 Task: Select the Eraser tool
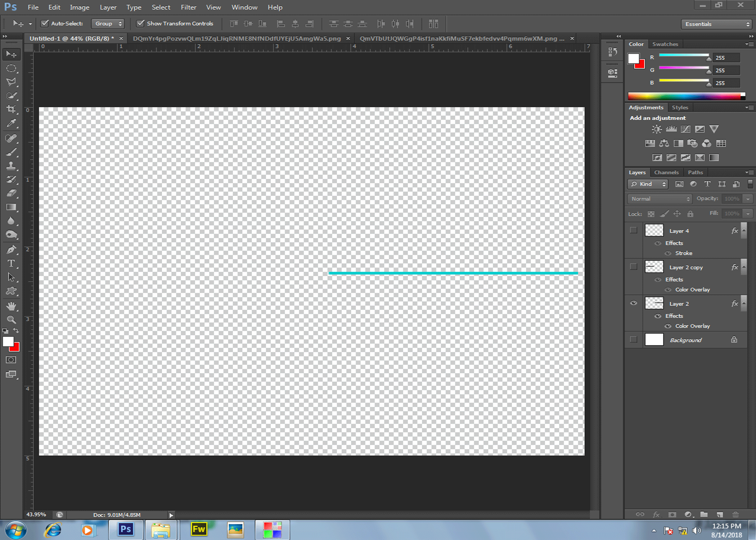(11, 193)
